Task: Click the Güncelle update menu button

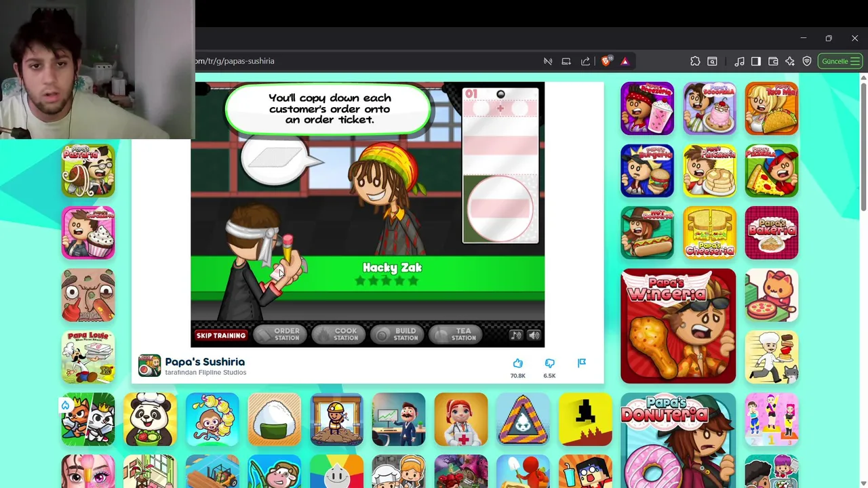Action: coord(841,61)
